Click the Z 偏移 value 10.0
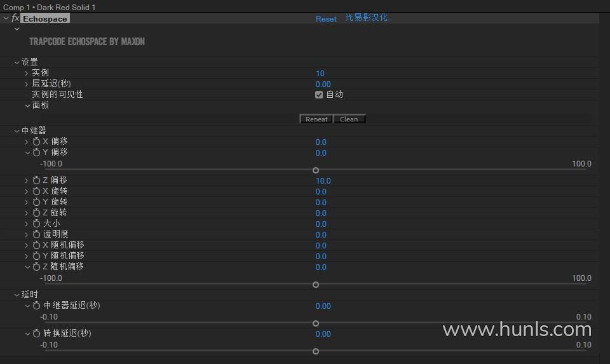The image size is (610, 364). pos(323,181)
